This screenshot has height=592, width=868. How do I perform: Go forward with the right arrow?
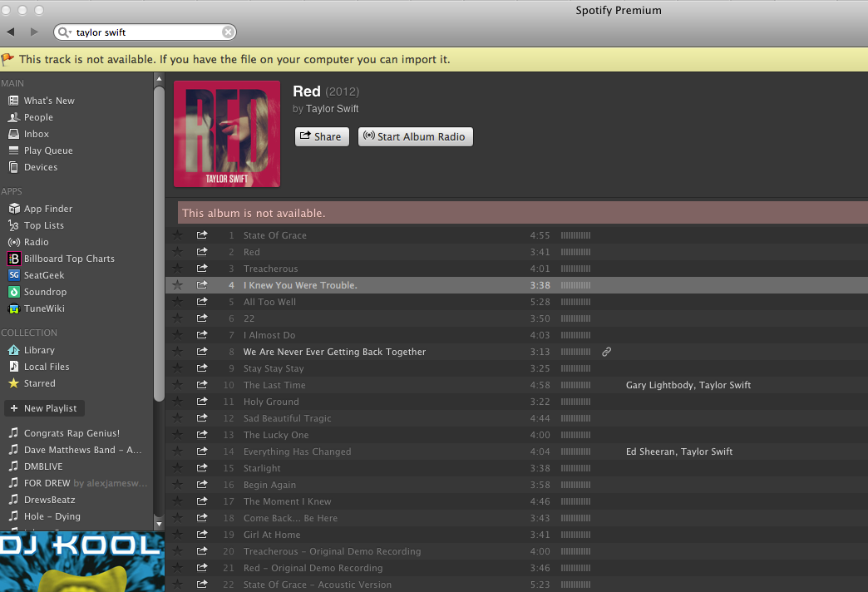34,32
